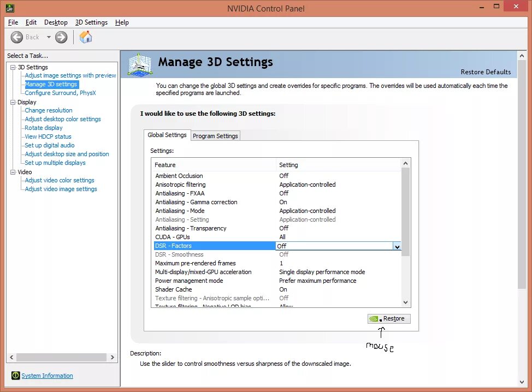This screenshot has height=392, width=532.
Task: Select the Power management mode row
Action: tap(277, 281)
